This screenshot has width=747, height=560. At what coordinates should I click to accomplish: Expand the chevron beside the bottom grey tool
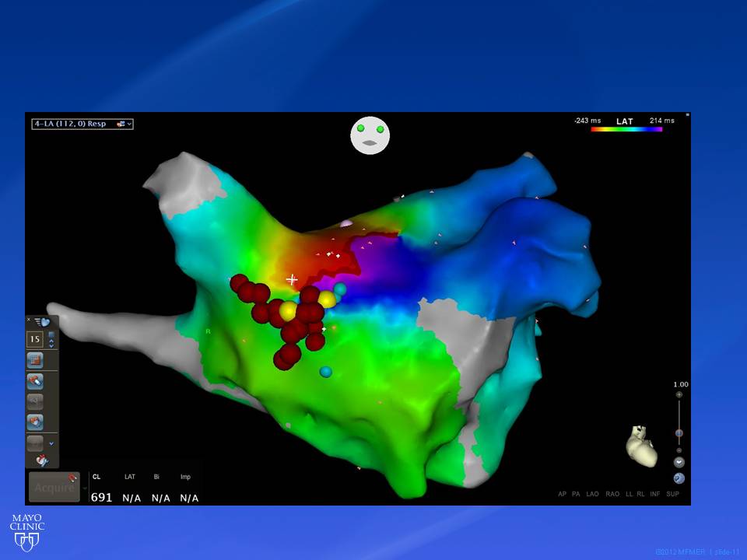[51, 443]
